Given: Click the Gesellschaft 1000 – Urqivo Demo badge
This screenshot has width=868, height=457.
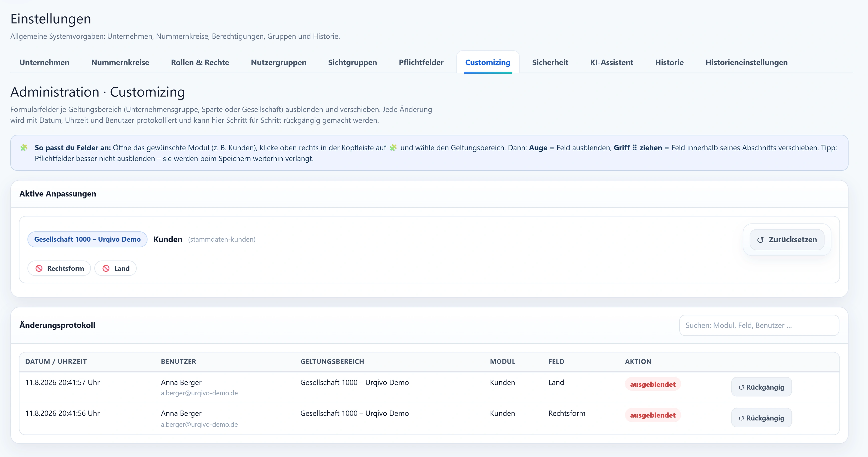Looking at the screenshot, I should (87, 239).
